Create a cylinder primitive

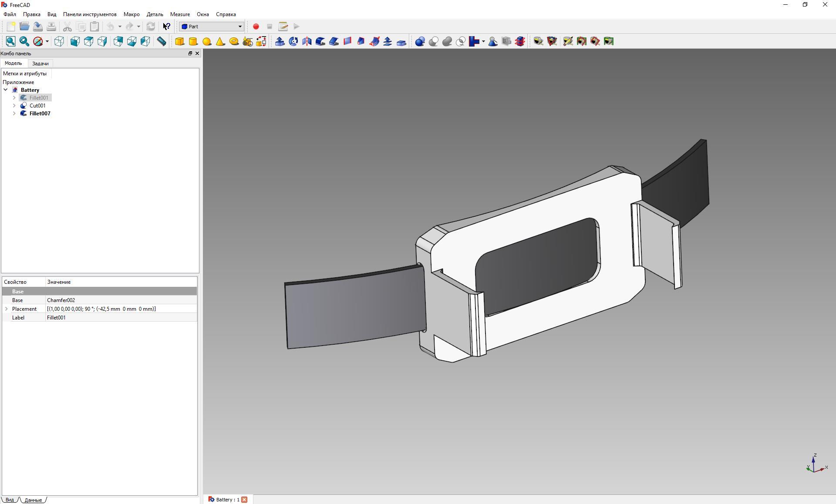(193, 41)
